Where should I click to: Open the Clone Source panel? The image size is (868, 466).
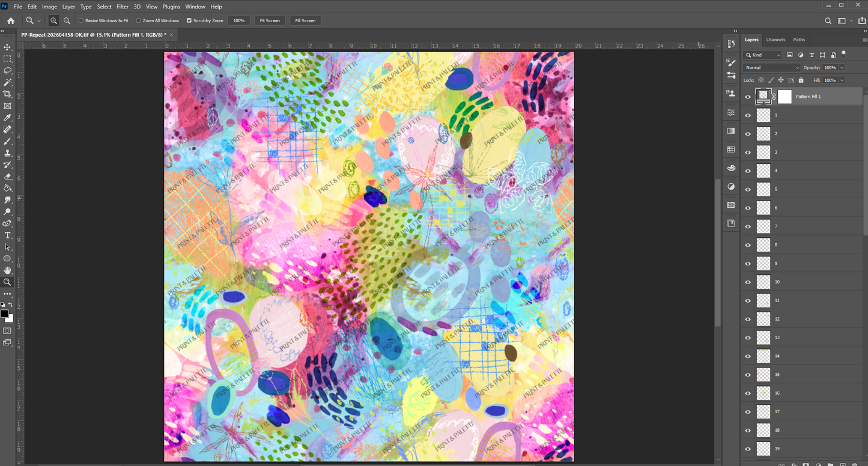coord(731,93)
